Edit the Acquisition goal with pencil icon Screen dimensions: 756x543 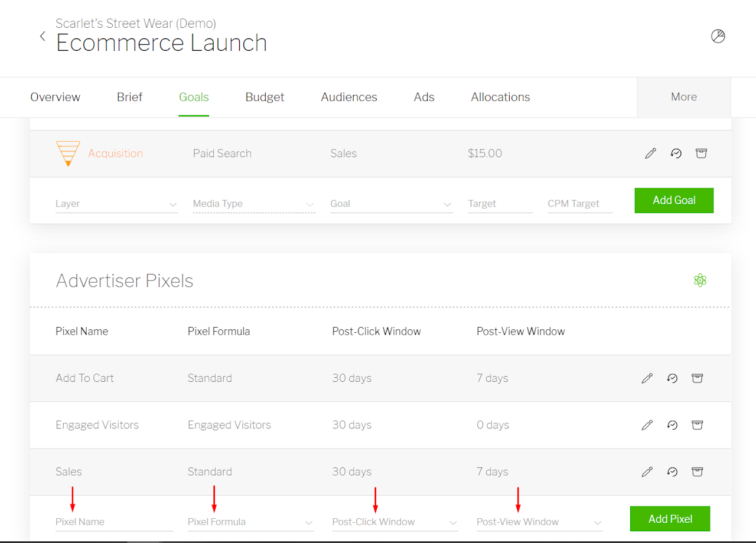coord(650,153)
